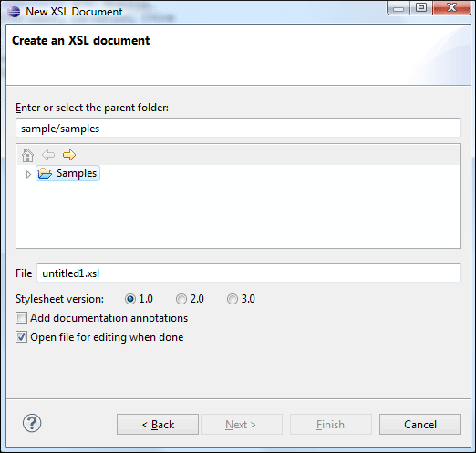476x453 pixels.
Task: Select stylesheet version 2.0
Action: point(181,299)
